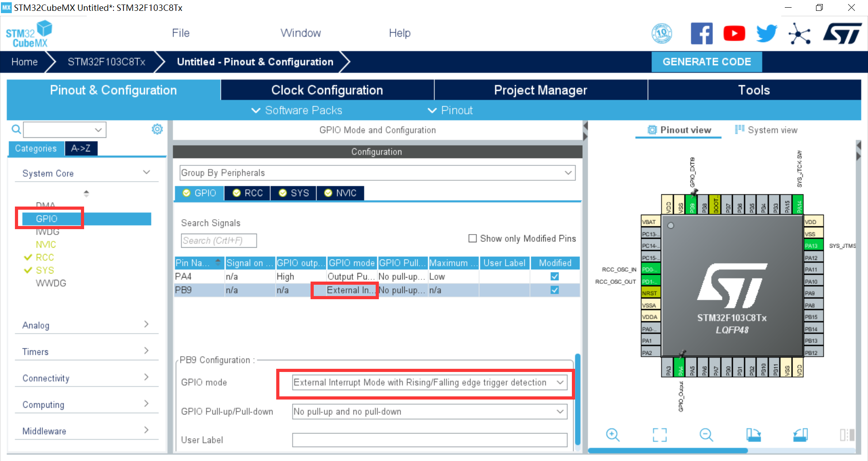This screenshot has width=868, height=461.
Task: Open the ST 10-year anniversary badge icon
Action: point(661,33)
